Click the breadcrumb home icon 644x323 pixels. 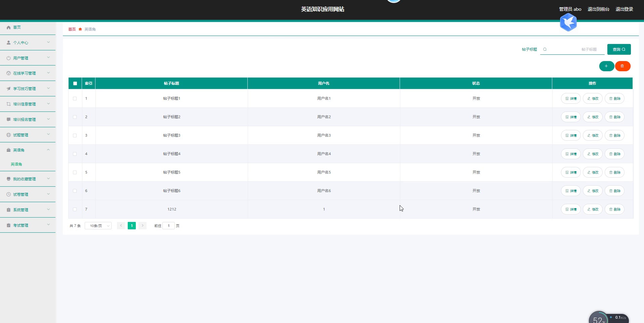pyautogui.click(x=80, y=29)
